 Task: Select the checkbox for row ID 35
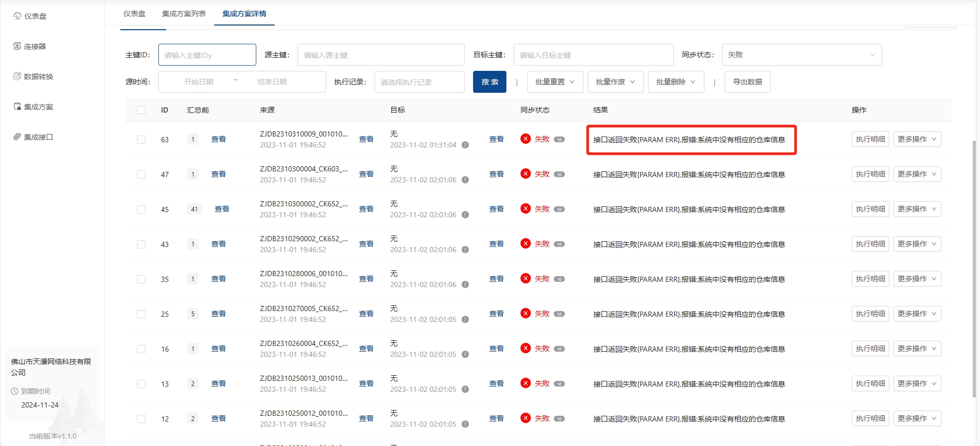(x=141, y=279)
